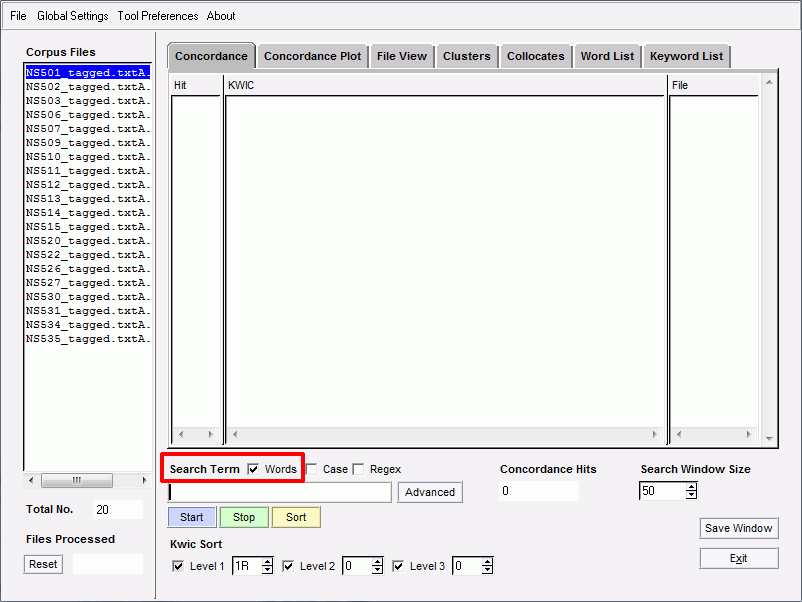Toggle the Words checkbox
This screenshot has height=602, width=802.
pyautogui.click(x=254, y=469)
